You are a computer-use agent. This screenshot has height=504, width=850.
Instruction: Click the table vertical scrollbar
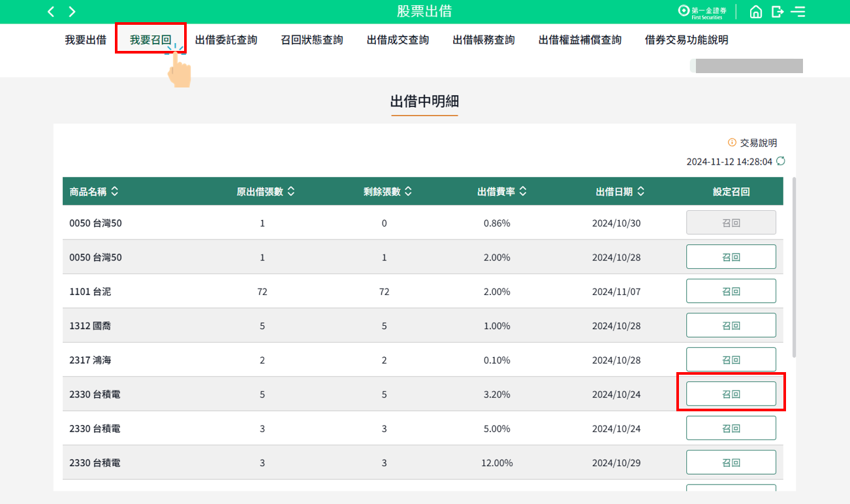tap(794, 267)
